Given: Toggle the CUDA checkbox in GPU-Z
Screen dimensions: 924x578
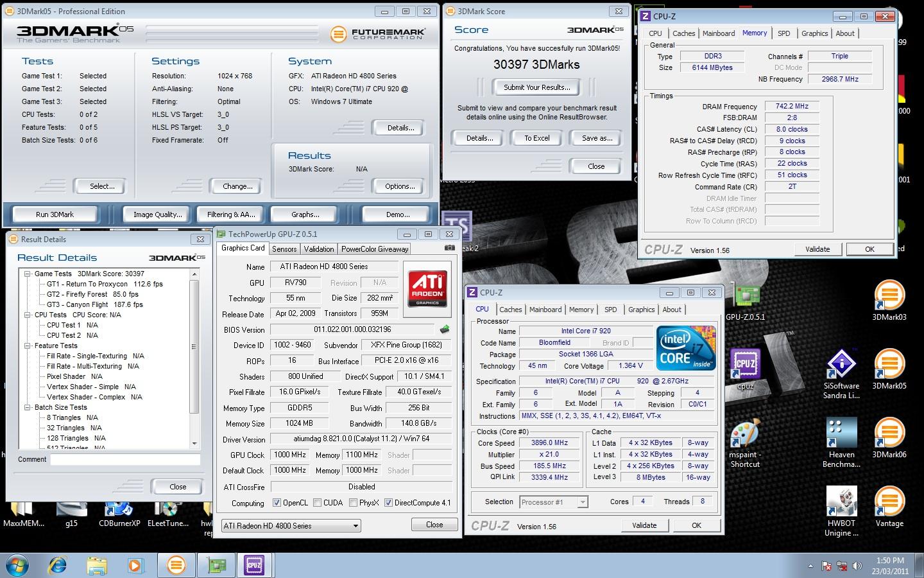Looking at the screenshot, I should point(317,503).
